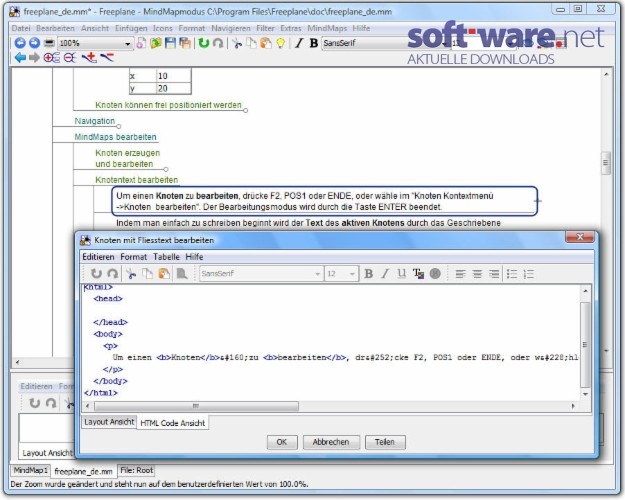Screen dimensions: 625x500
Task: Paste in main toolbar
Action: [x=266, y=43]
